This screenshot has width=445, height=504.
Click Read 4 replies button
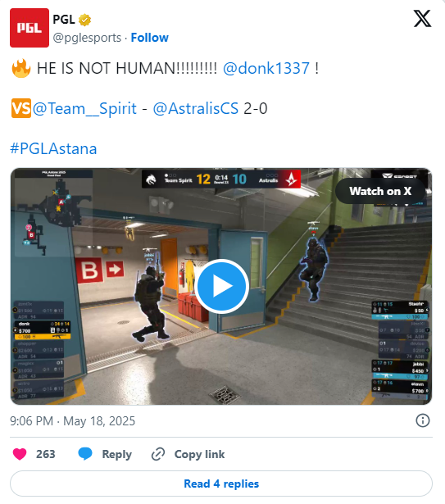pyautogui.click(x=221, y=484)
